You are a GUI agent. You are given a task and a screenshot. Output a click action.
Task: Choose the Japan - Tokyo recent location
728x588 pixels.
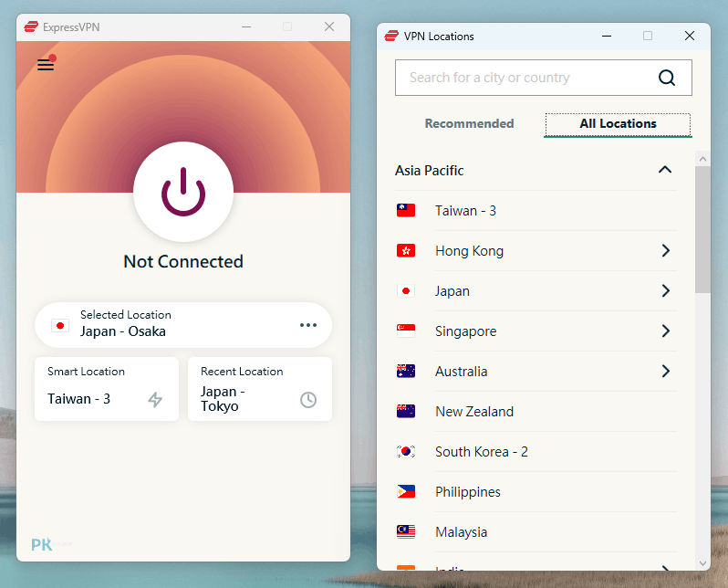[260, 389]
